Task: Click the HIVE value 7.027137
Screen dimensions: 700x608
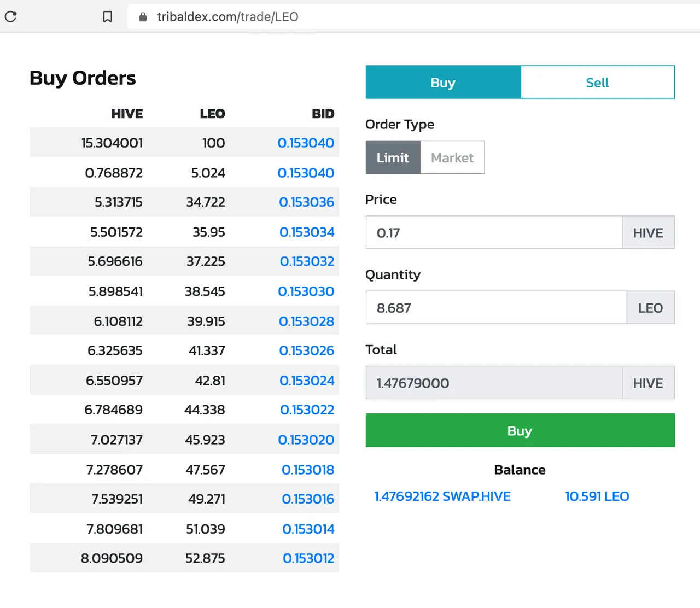Action: [116, 440]
